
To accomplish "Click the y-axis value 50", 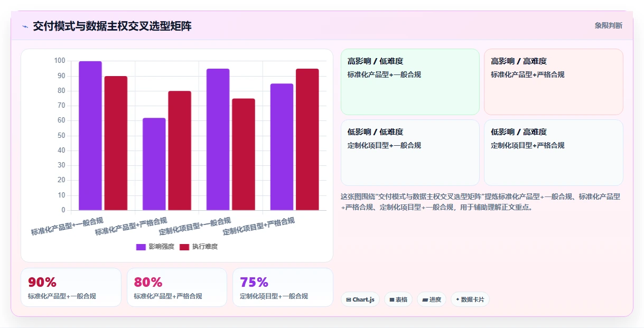I will (61, 136).
